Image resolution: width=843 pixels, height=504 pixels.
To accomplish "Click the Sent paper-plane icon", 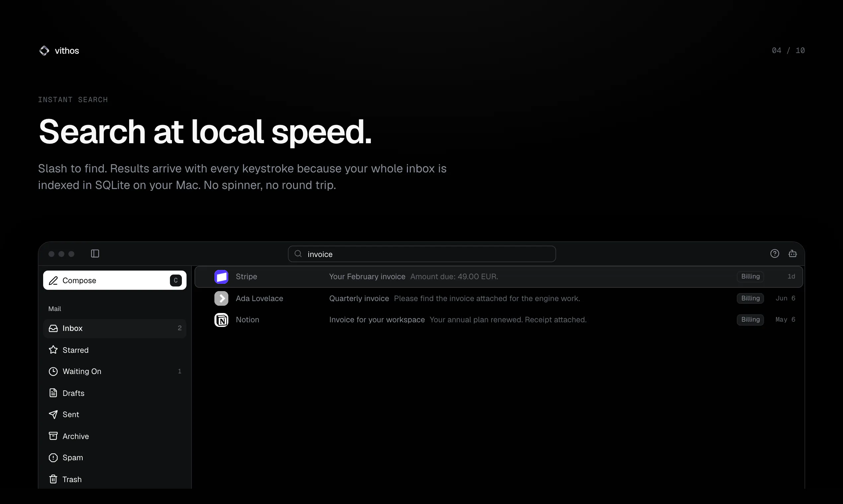I will [53, 414].
